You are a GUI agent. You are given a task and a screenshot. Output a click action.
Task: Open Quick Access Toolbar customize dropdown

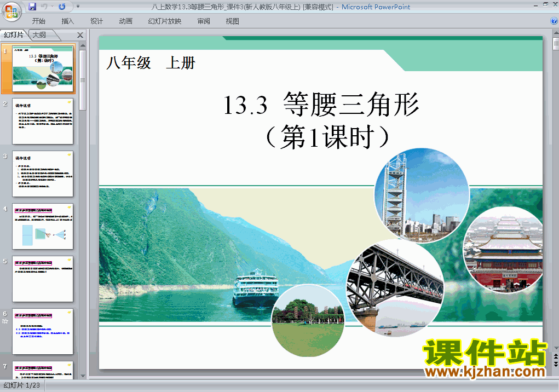tap(78, 7)
